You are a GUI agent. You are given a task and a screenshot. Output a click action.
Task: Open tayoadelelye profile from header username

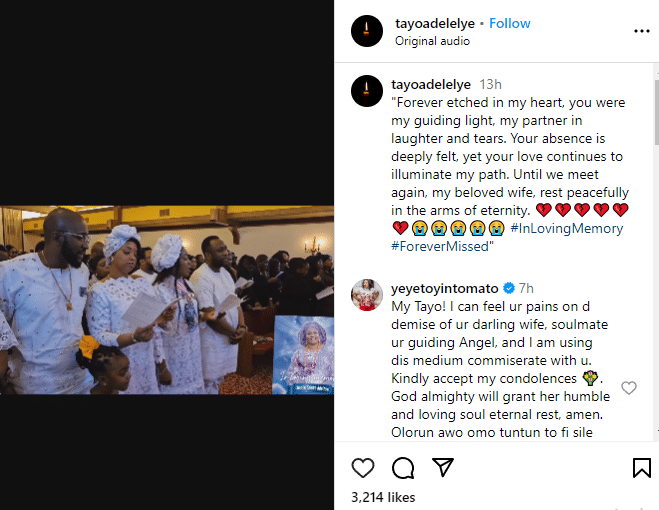(x=435, y=24)
